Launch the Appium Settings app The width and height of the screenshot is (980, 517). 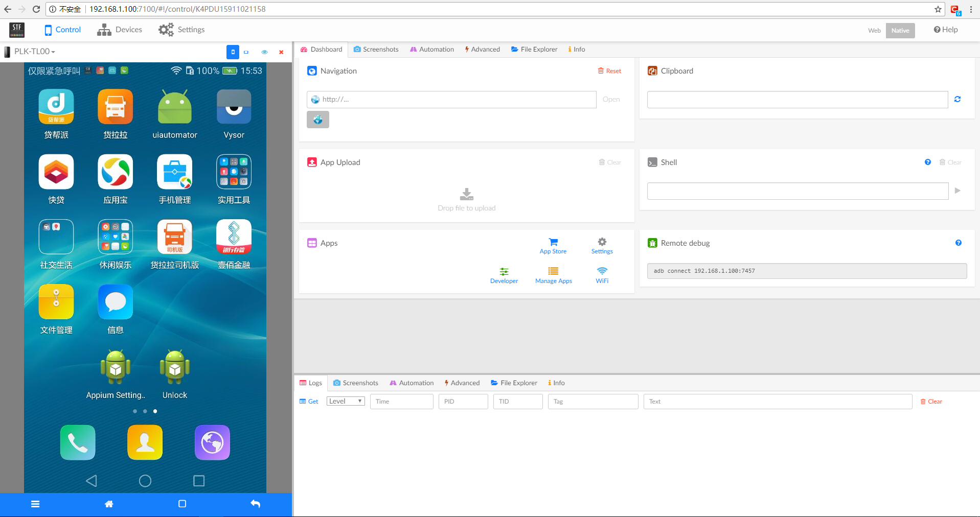(116, 367)
